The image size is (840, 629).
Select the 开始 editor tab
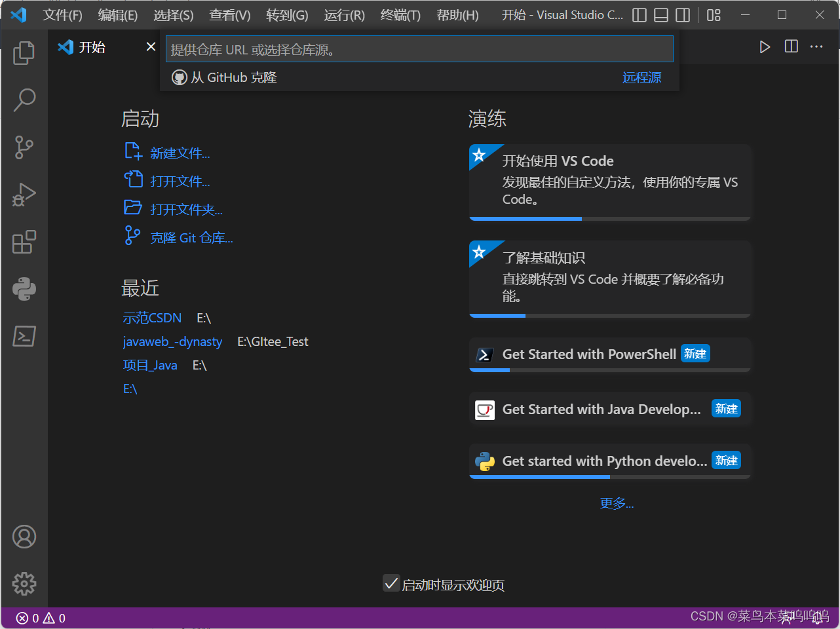click(x=105, y=47)
